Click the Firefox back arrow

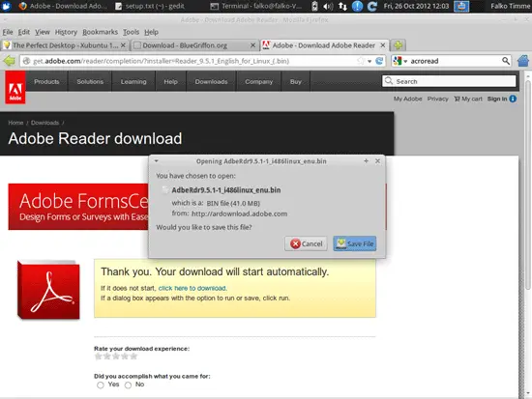10,61
